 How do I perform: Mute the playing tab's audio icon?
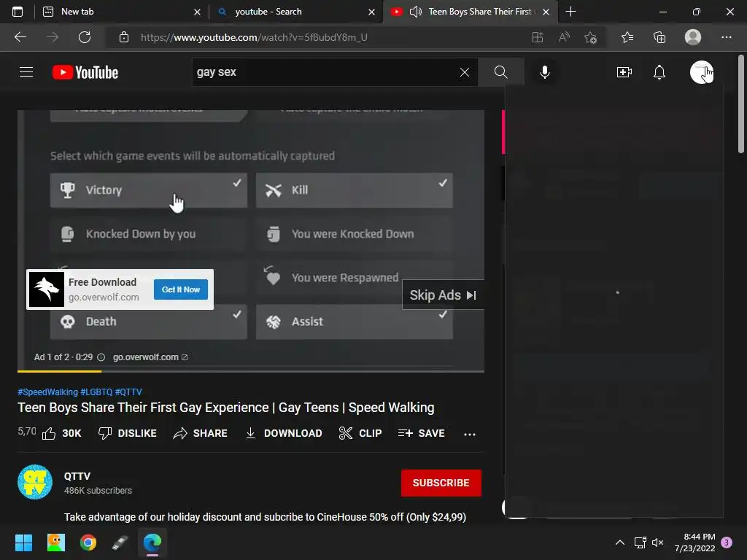[x=415, y=12]
